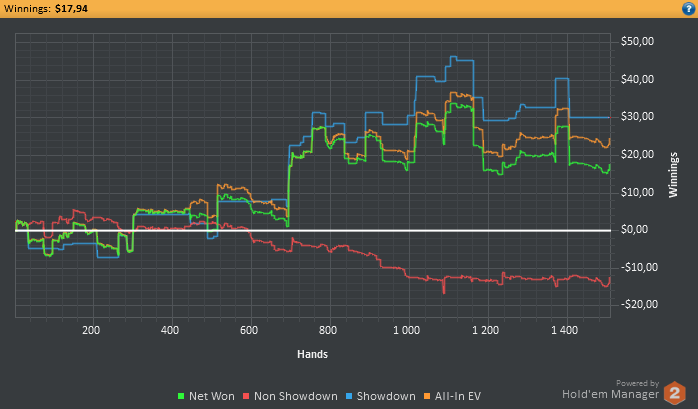This screenshot has height=409, width=698.
Task: Click the blue Showdown legend swatch
Action: (349, 396)
